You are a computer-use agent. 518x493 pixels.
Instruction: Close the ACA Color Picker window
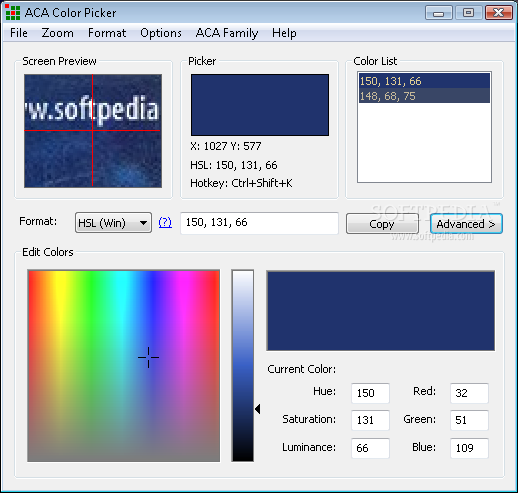498,13
